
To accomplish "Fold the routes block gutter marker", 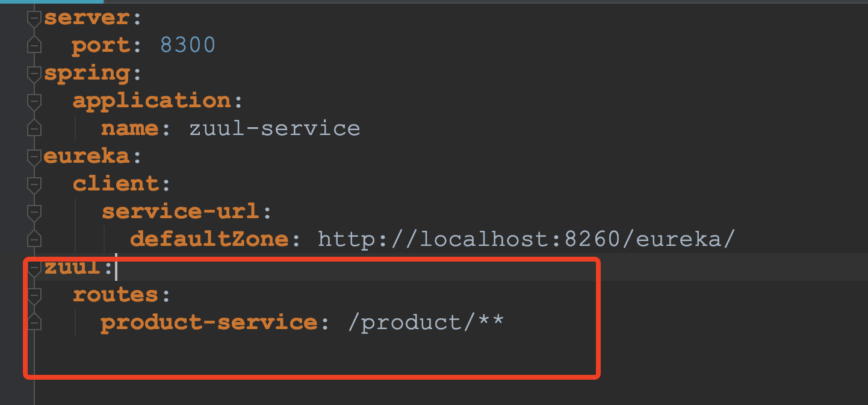I will coord(34,295).
